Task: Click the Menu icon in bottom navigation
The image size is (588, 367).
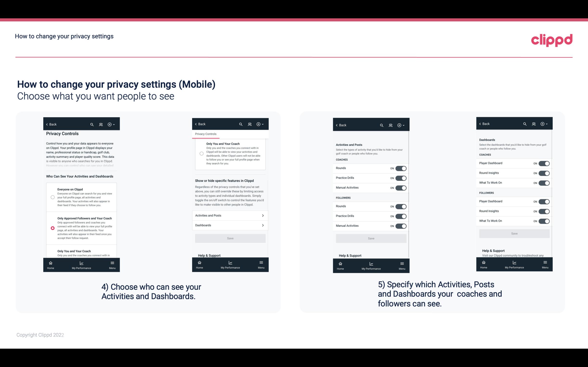Action: coord(112,262)
